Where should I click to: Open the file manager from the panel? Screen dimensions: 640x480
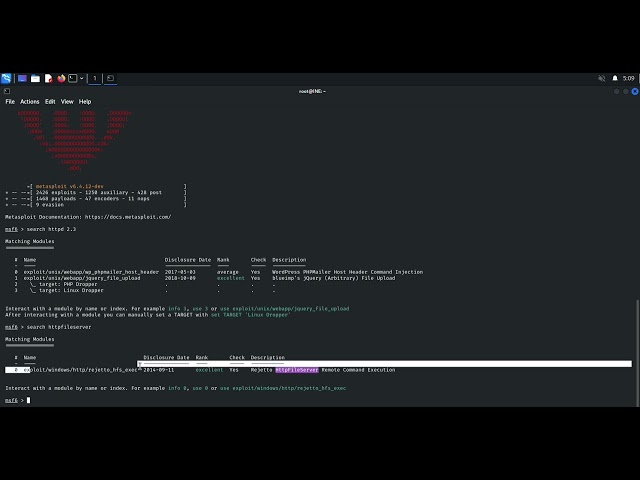36,78
